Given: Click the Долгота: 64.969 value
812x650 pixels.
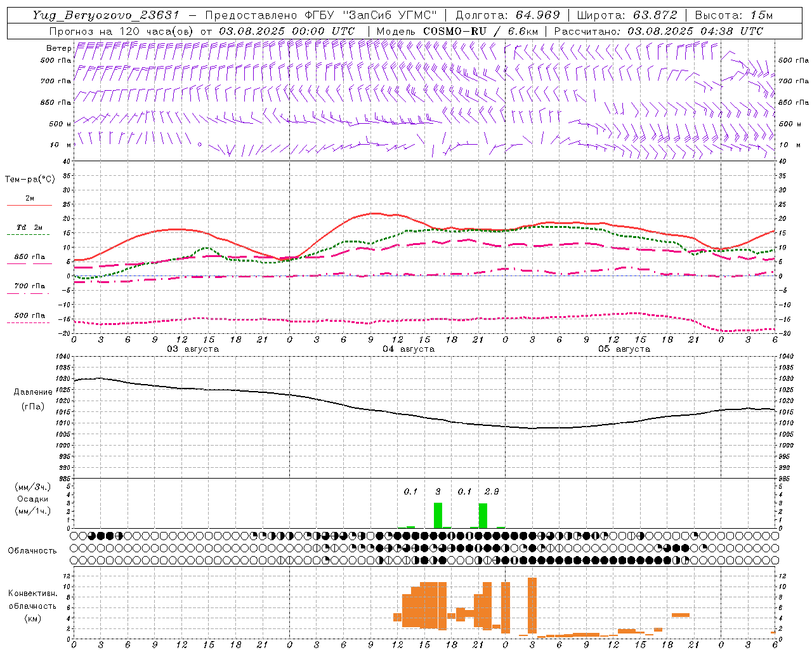Looking at the screenshot, I should pos(508,15).
